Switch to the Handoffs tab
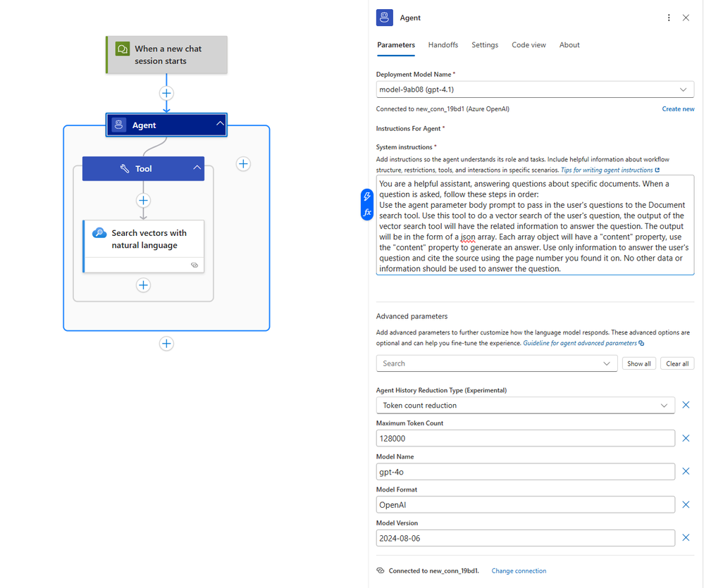Screen dimensions: 704x588 (x=443, y=45)
